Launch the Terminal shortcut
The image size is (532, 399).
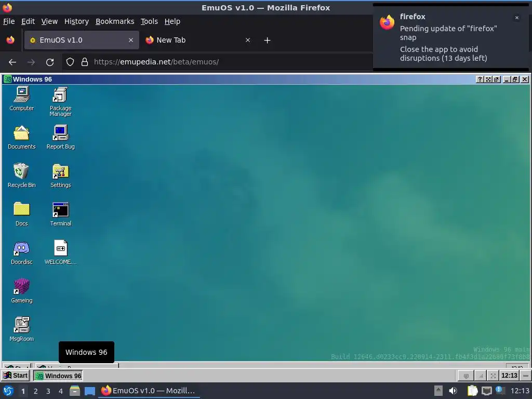60,214
